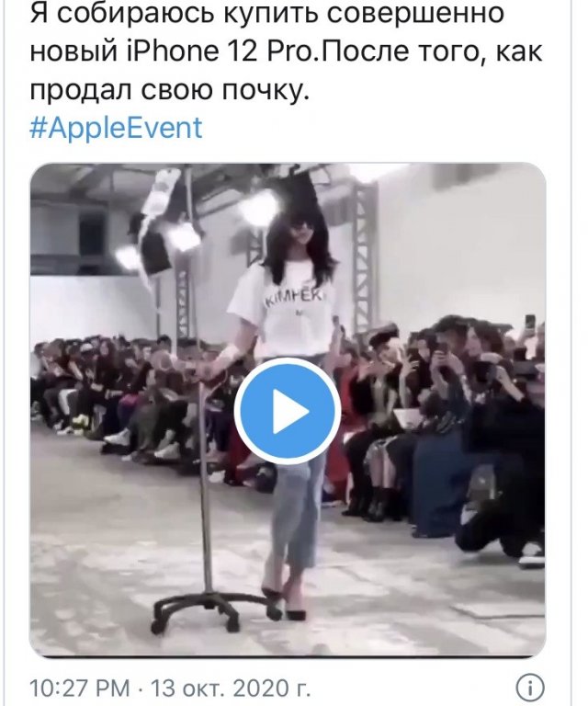Screen dimensions: 588x706
Task: Click the model's light blue jeans
Action: (297, 460)
